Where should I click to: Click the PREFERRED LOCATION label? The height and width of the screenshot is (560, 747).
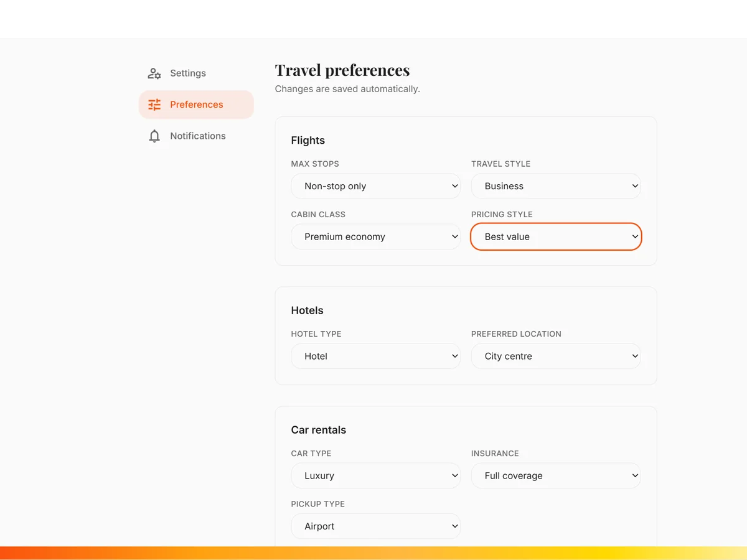tap(517, 334)
